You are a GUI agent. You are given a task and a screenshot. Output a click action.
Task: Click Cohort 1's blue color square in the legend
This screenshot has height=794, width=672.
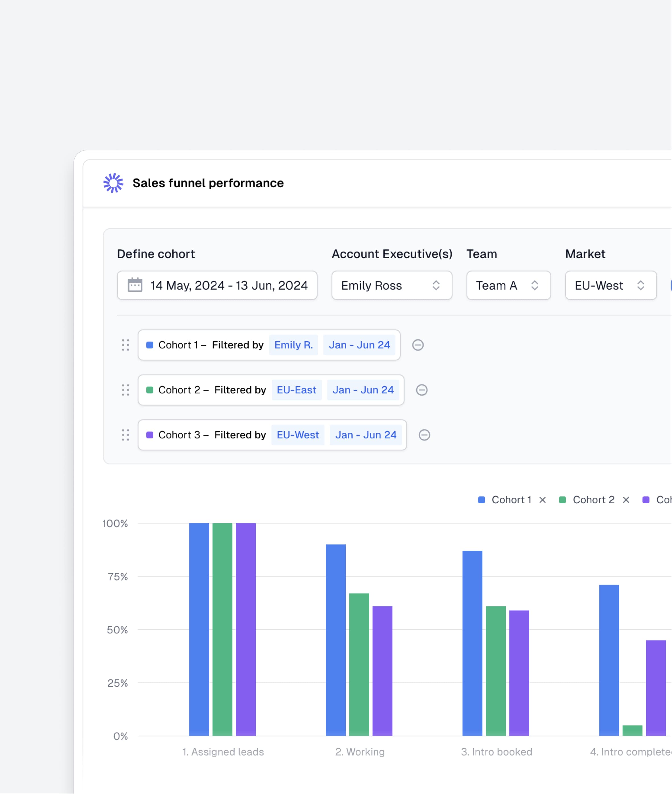(481, 500)
